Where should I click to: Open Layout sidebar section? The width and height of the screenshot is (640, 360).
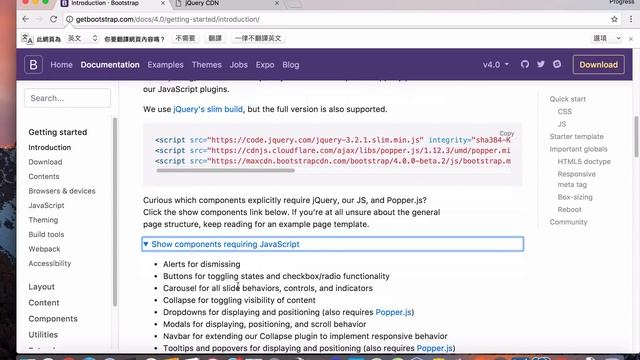click(x=42, y=287)
